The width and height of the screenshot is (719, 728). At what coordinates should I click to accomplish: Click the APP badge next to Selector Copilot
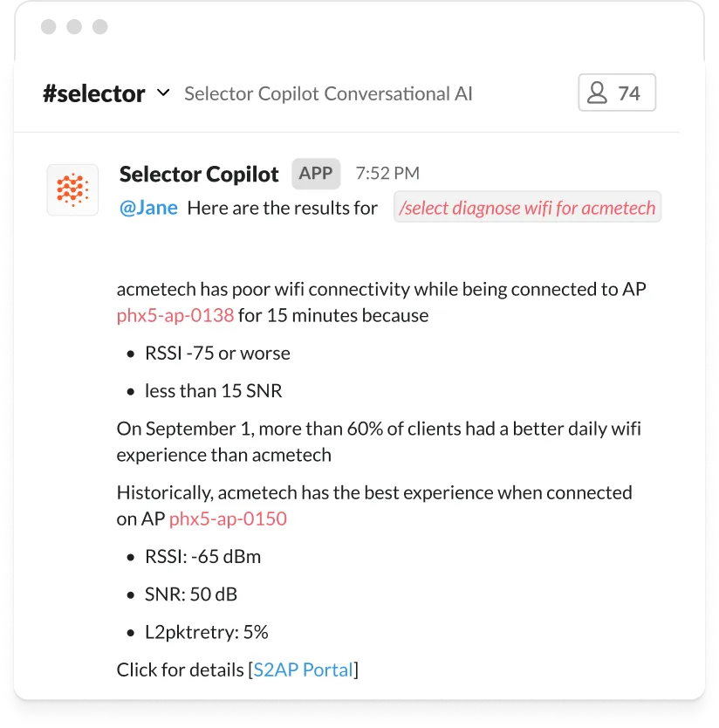[x=316, y=173]
